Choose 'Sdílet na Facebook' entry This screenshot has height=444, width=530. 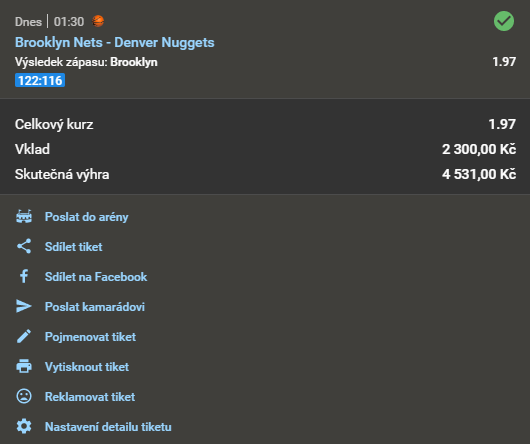pos(96,277)
